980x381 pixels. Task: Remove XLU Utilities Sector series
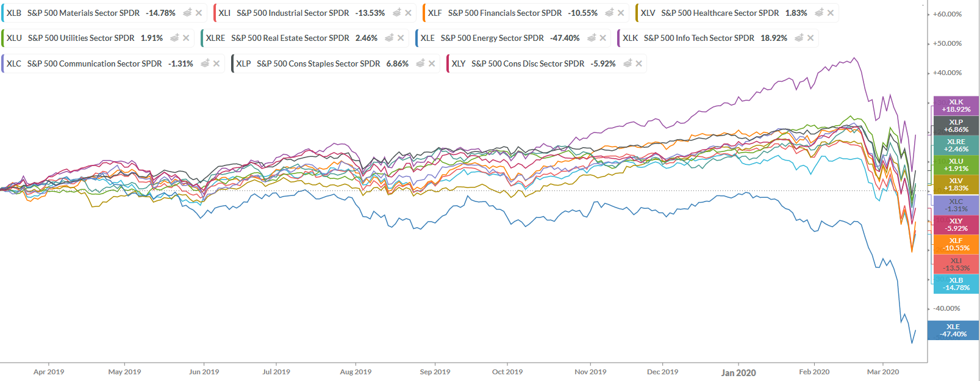pos(186,38)
